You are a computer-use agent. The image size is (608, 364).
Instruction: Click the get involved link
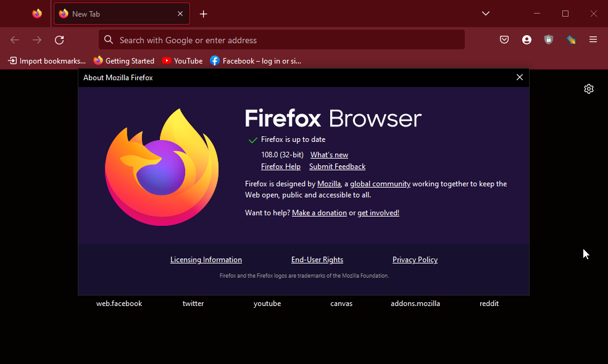tap(378, 213)
